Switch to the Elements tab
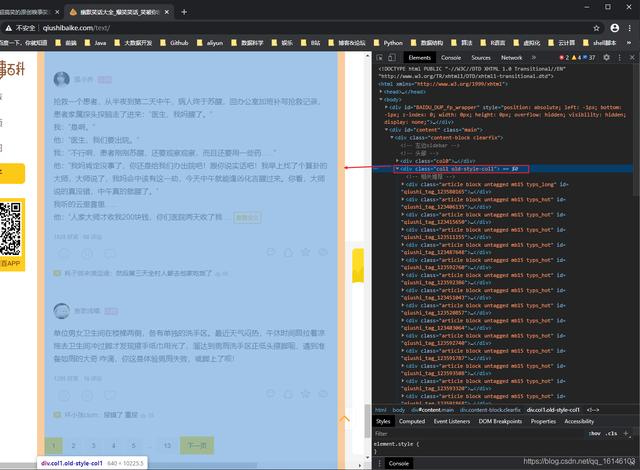The image size is (640, 470). [419, 58]
